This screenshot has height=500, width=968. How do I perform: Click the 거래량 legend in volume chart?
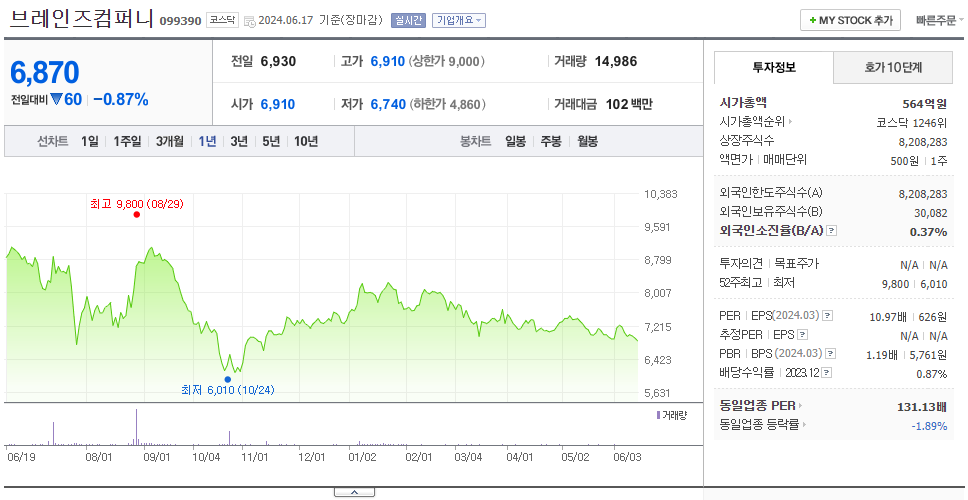point(670,415)
